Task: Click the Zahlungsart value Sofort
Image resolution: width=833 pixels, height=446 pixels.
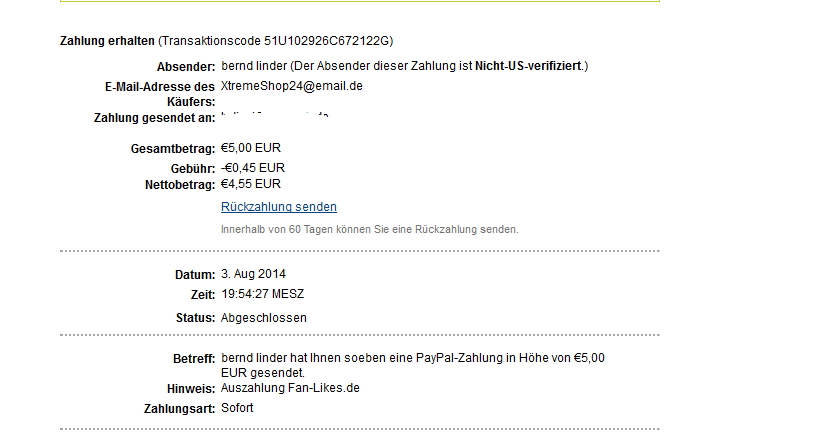Action: [237, 408]
